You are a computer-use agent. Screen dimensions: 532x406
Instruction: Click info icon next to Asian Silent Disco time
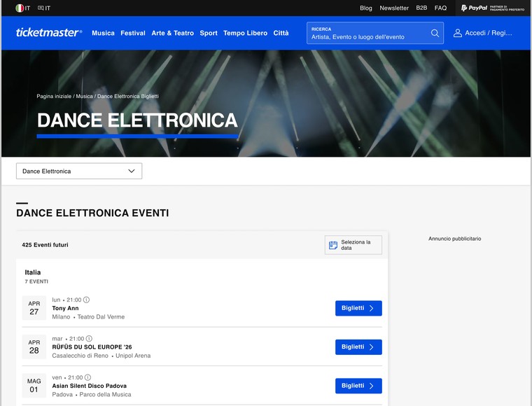(x=87, y=377)
